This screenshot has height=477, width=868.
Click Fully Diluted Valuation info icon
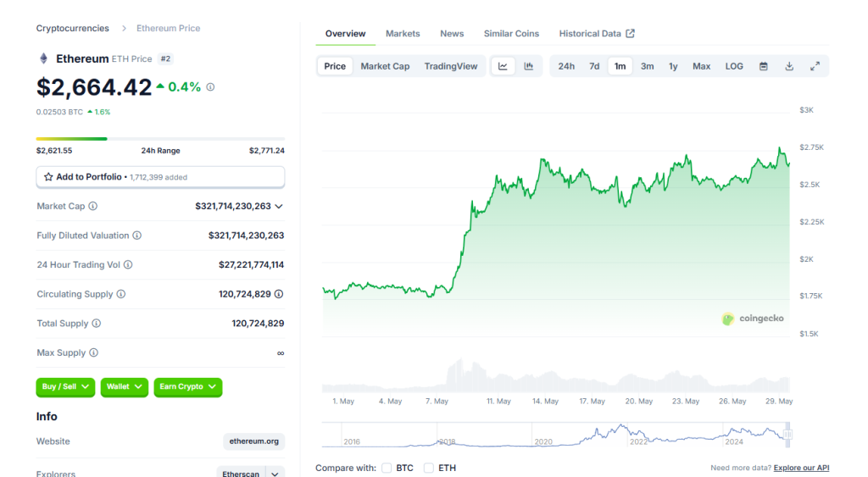136,236
